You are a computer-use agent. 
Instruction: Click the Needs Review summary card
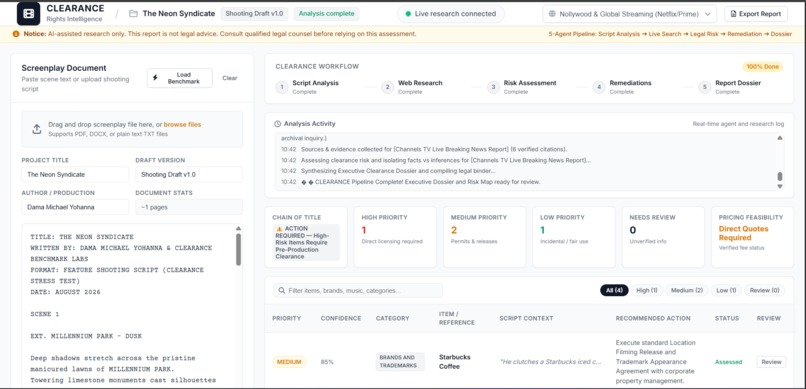[663, 237]
